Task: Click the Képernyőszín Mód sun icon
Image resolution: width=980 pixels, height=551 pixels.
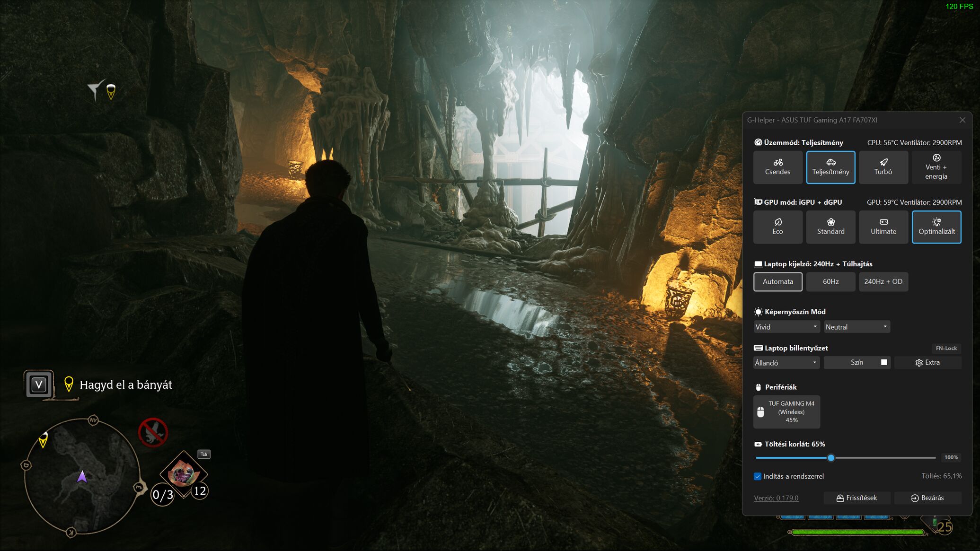Action: click(758, 312)
